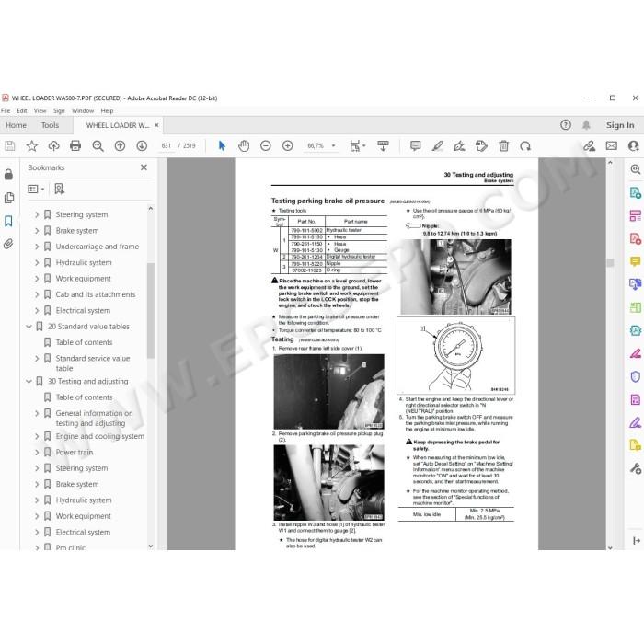Go to previous page arrow
Screen dimensions: 644x644
[x=120, y=145]
